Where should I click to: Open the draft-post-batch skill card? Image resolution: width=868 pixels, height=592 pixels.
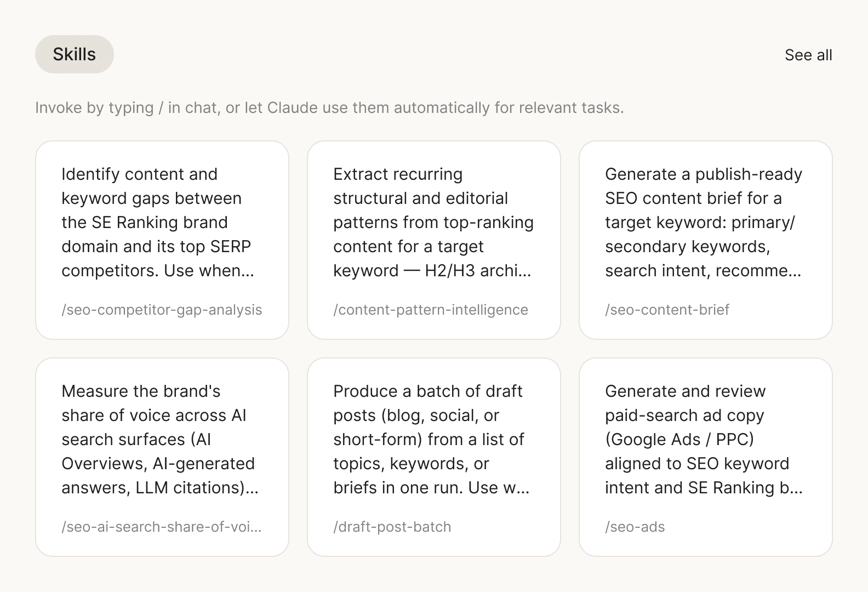point(434,457)
